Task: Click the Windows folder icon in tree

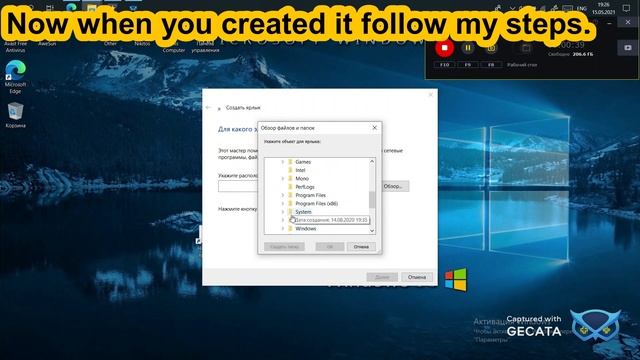Action: click(290, 229)
